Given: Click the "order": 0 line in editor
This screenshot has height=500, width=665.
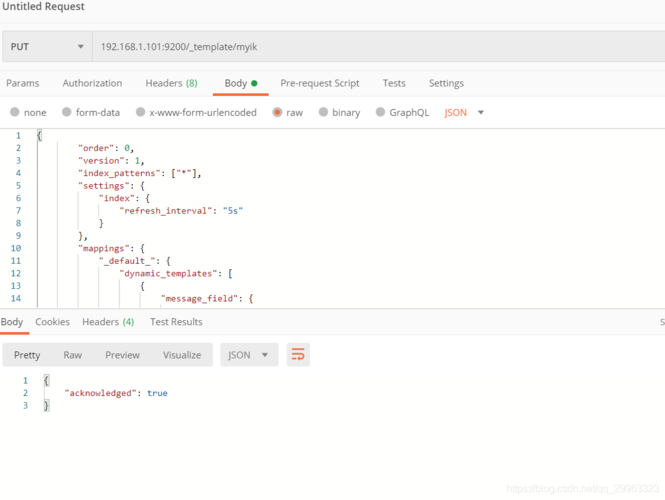Looking at the screenshot, I should [x=106, y=148].
